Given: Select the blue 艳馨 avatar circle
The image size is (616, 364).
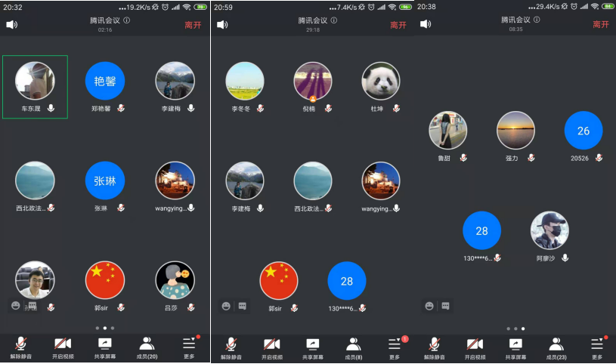Looking at the screenshot, I should [x=105, y=81].
